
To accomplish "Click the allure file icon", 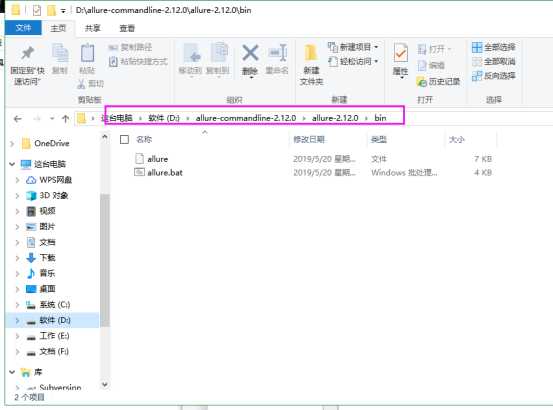I will [x=140, y=159].
